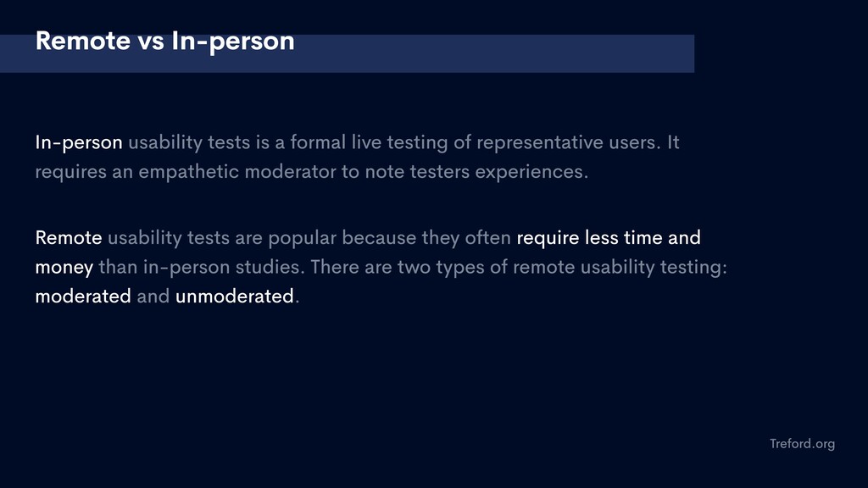Click the grey word and between moderated and unmoderated

pos(153,296)
